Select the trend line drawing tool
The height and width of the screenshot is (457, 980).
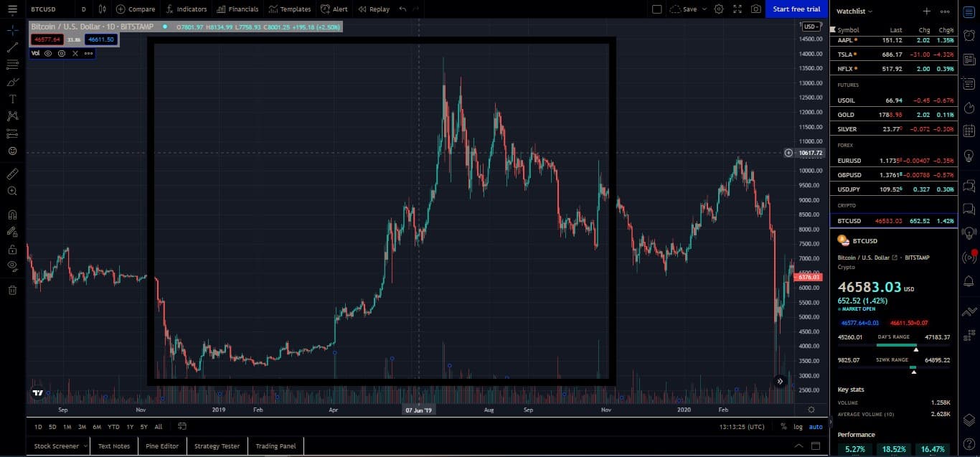12,47
